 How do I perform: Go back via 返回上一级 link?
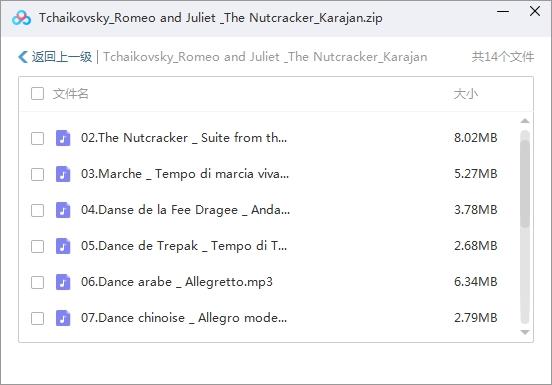tap(62, 57)
